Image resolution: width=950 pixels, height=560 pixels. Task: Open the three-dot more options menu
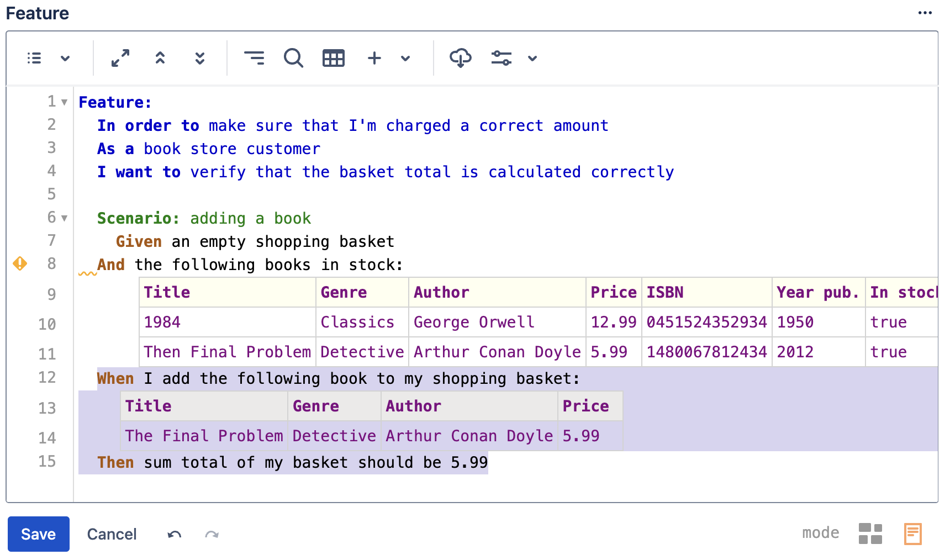click(925, 13)
